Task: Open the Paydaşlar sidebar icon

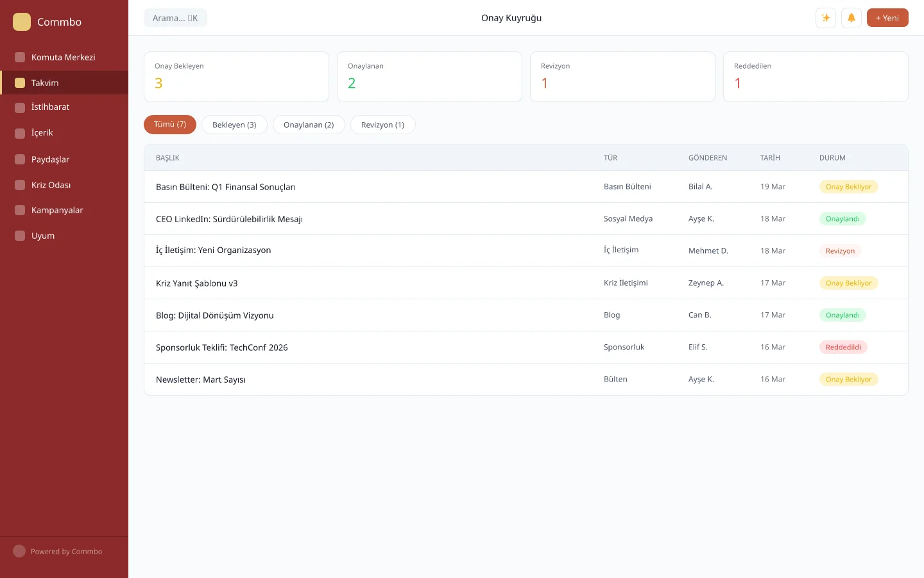Action: tap(20, 159)
